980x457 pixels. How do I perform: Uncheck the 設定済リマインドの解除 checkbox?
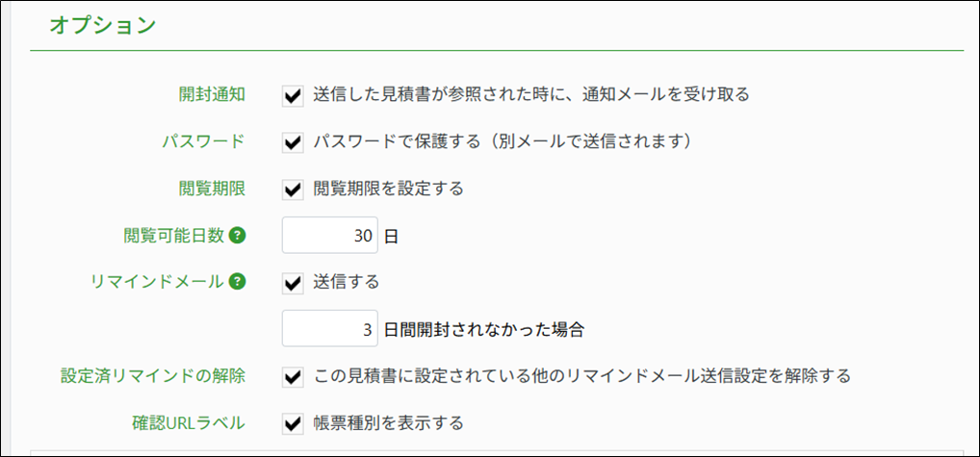point(293,376)
